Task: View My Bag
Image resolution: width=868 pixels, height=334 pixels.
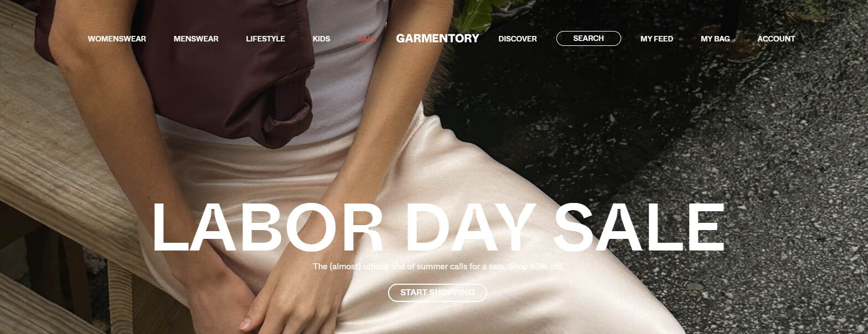Action: [715, 39]
